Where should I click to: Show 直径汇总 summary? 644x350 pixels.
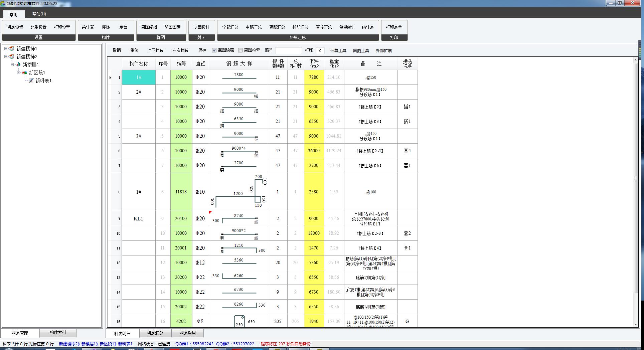324,27
